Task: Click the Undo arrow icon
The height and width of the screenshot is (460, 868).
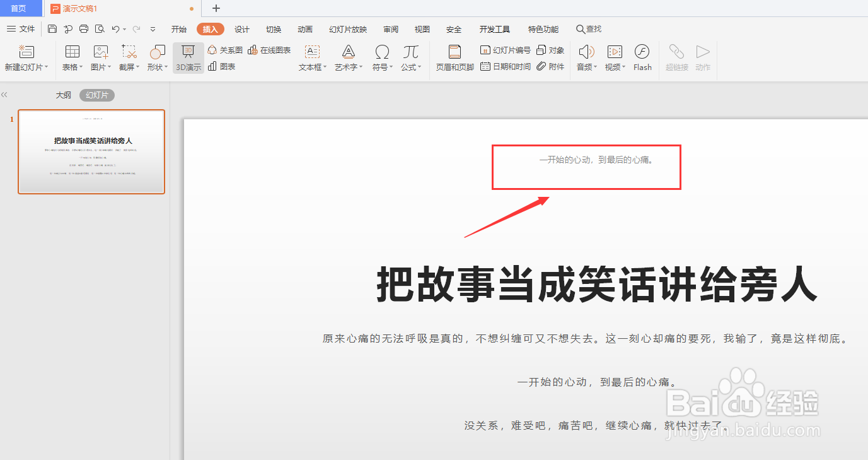Action: tap(115, 29)
